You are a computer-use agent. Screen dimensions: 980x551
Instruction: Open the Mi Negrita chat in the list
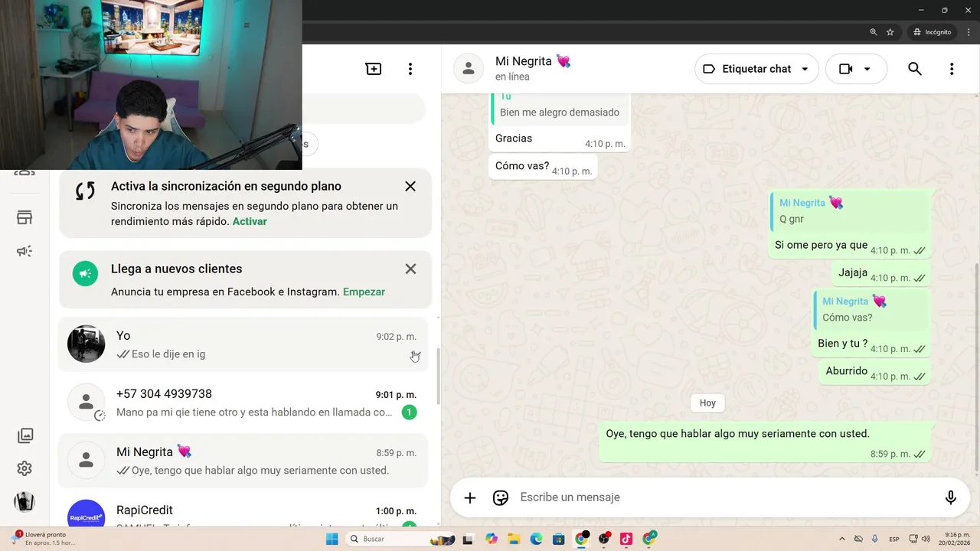click(243, 461)
